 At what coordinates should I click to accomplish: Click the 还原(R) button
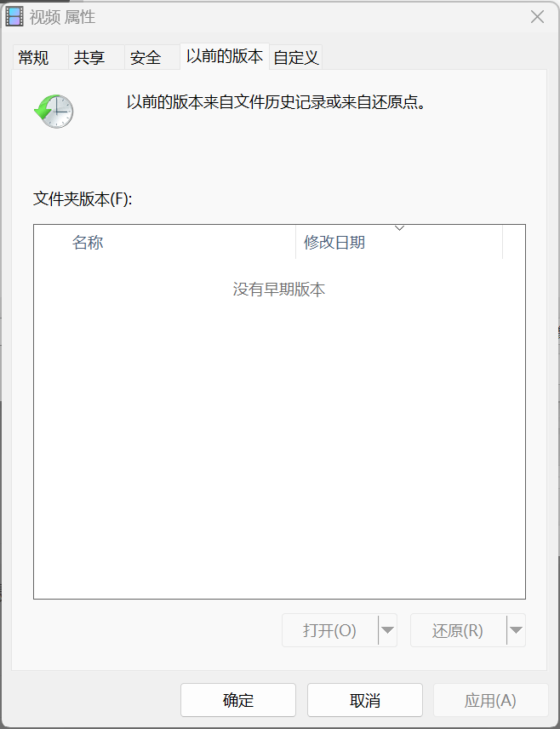pyautogui.click(x=459, y=630)
